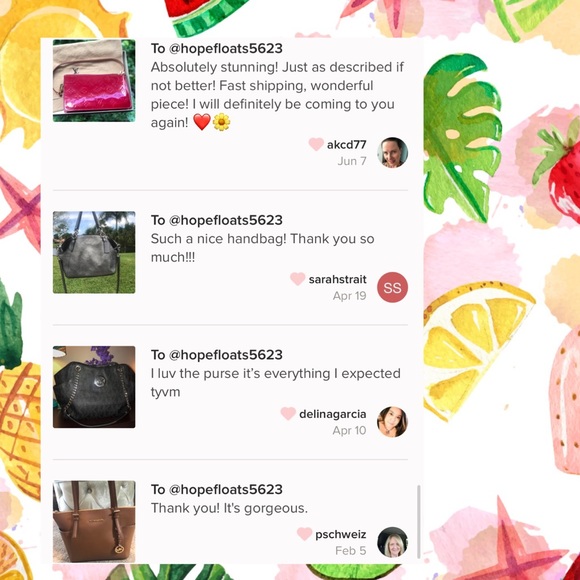The image size is (580, 580).
Task: View the brown tote bag thumbnail
Action: pyautogui.click(x=94, y=522)
